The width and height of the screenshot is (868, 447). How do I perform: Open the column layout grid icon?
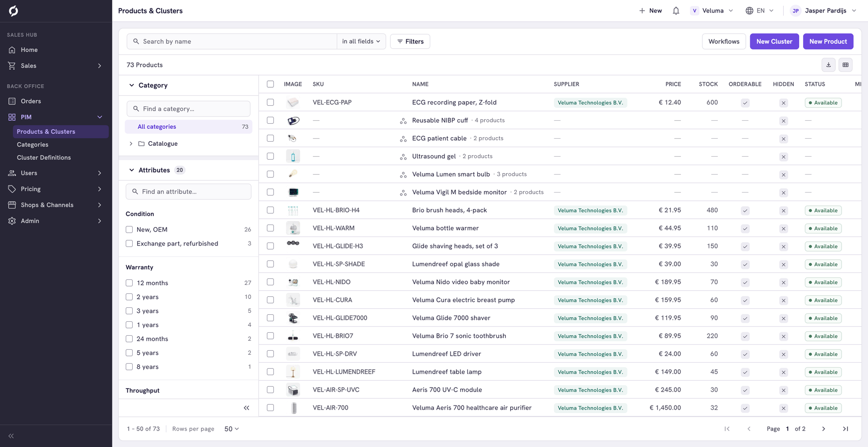(846, 65)
